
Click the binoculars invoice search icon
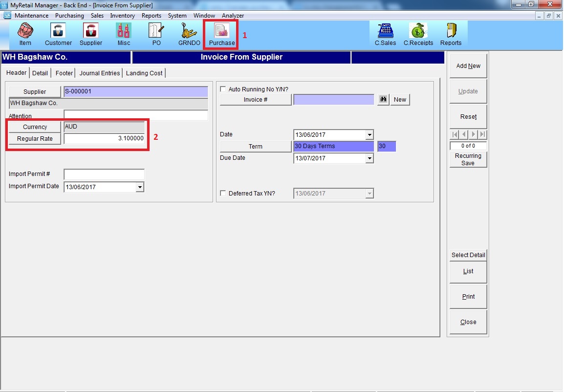tap(384, 99)
